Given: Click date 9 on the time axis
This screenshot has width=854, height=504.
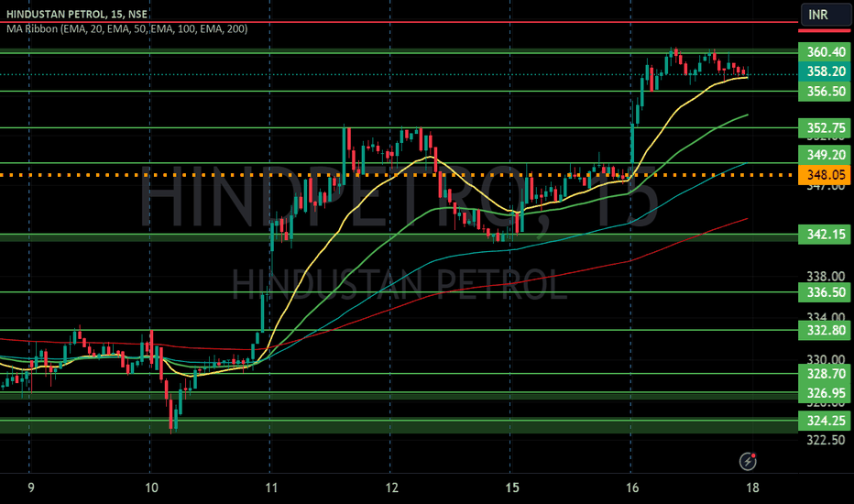Looking at the screenshot, I should point(30,488).
